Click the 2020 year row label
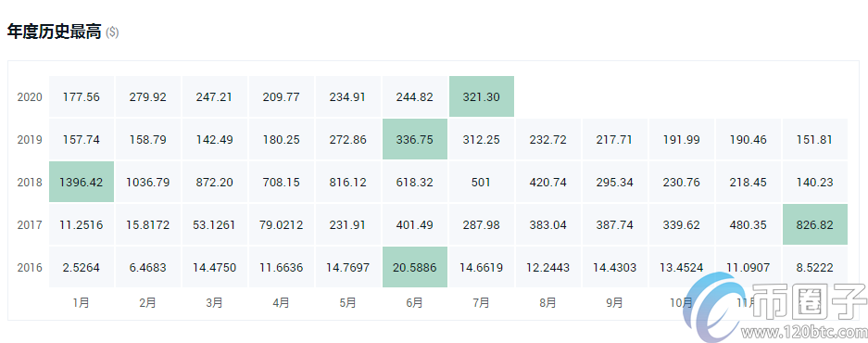Screen dimensions: 868x343 pos(30,97)
